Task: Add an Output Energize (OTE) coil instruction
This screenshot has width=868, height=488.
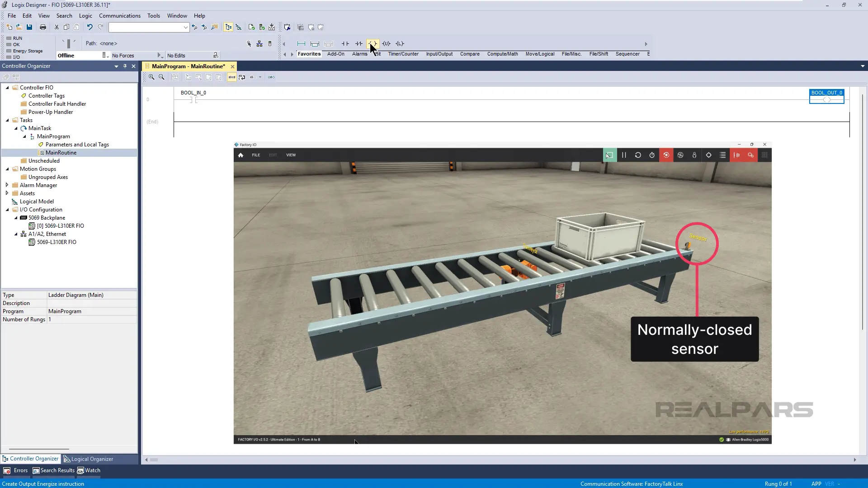Action: pos(373,44)
